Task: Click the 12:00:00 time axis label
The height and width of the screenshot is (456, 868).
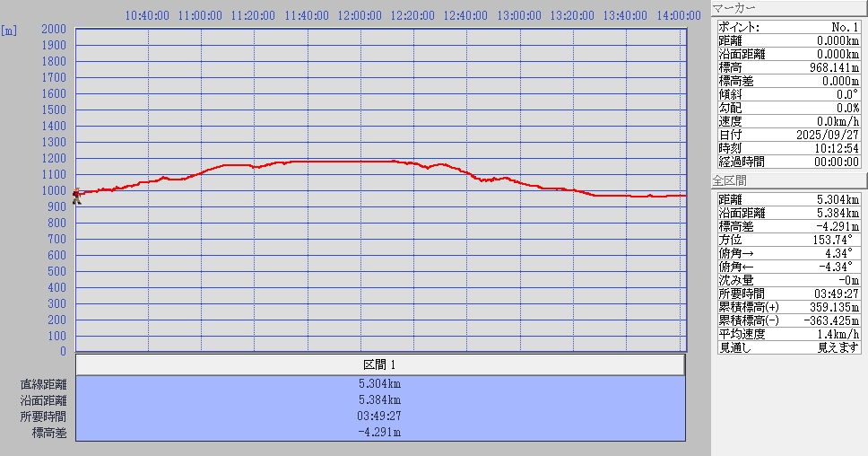Action: [x=360, y=15]
